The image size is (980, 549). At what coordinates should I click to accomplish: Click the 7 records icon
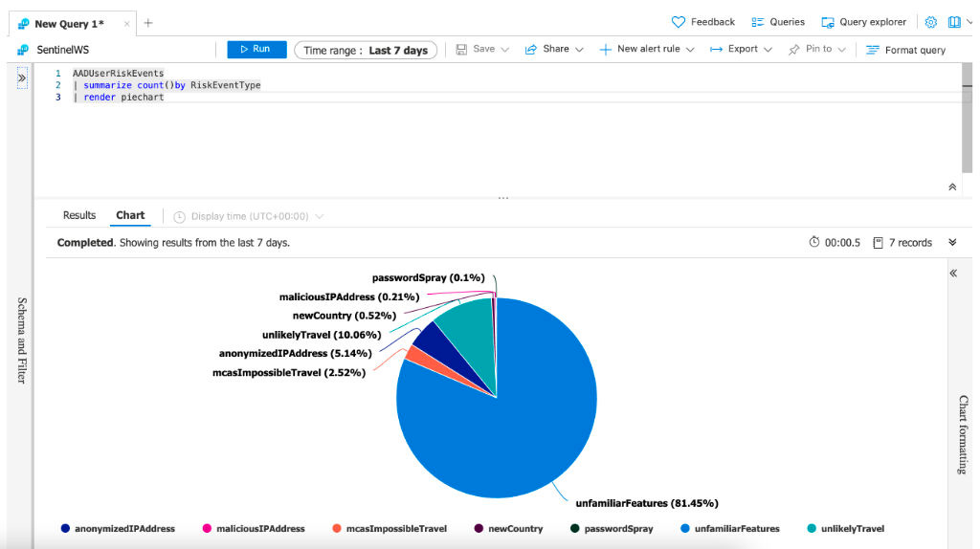coord(878,242)
